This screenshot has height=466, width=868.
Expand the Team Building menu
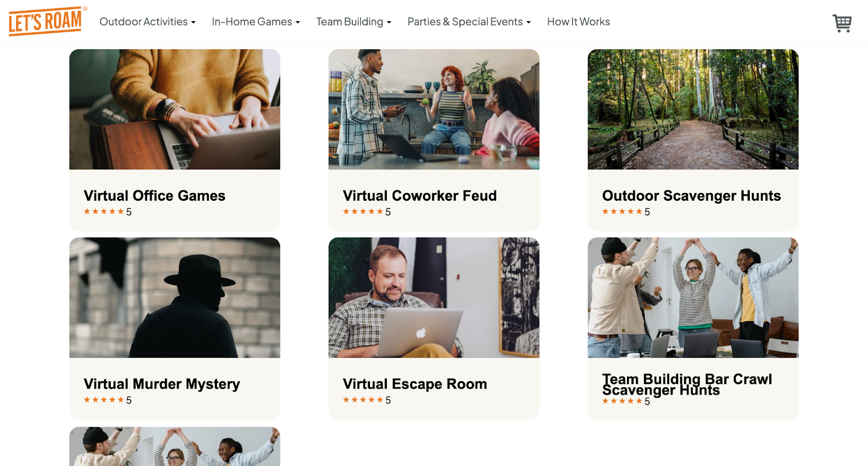354,22
